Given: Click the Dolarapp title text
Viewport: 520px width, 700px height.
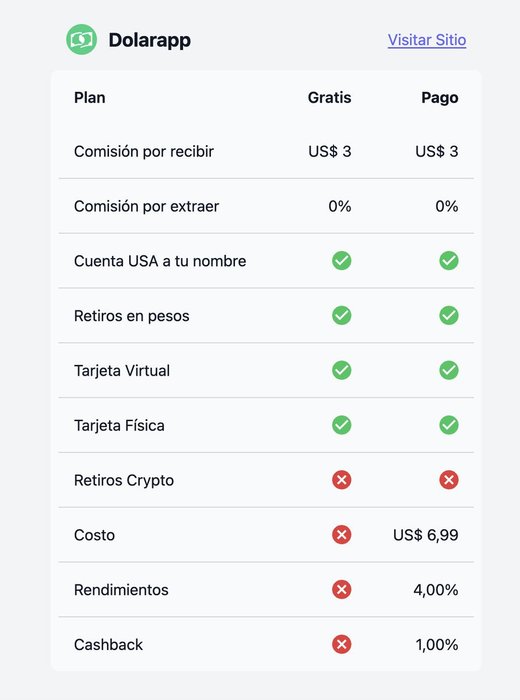Looking at the screenshot, I should click(x=150, y=40).
